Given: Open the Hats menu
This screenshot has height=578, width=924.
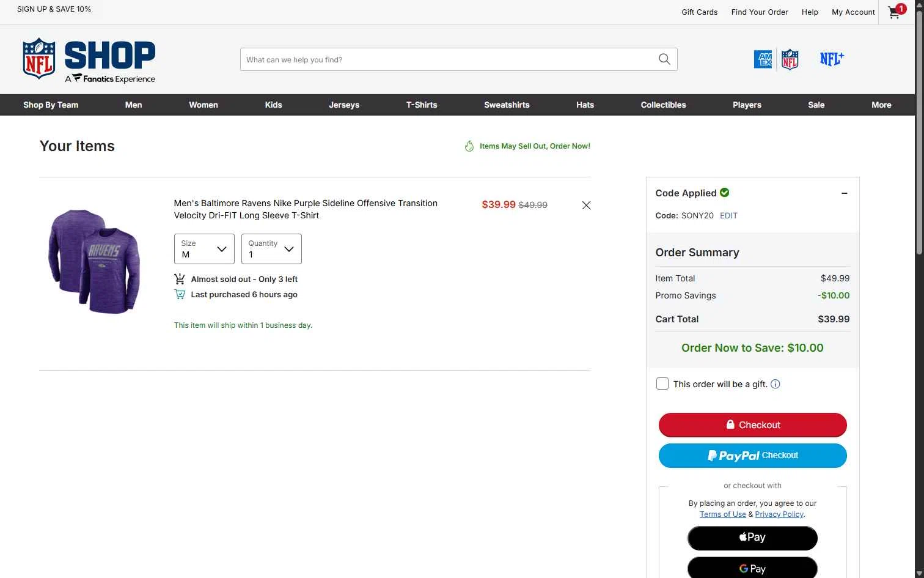Looking at the screenshot, I should (585, 105).
